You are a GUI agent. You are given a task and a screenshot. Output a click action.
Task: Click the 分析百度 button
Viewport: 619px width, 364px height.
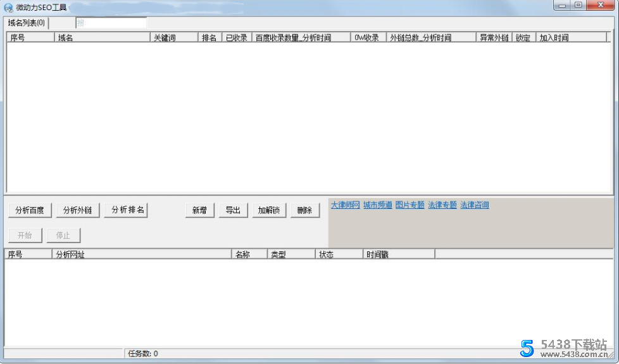tap(30, 210)
